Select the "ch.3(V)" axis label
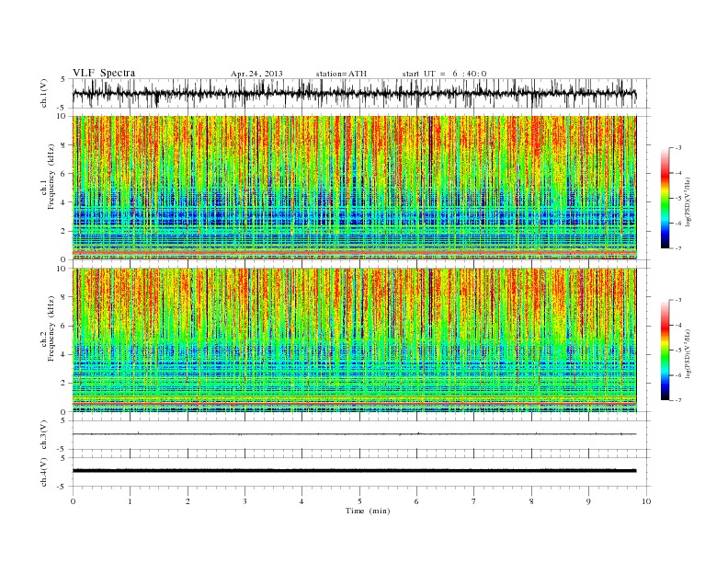Screen dimensions: 728x563 coord(44,435)
